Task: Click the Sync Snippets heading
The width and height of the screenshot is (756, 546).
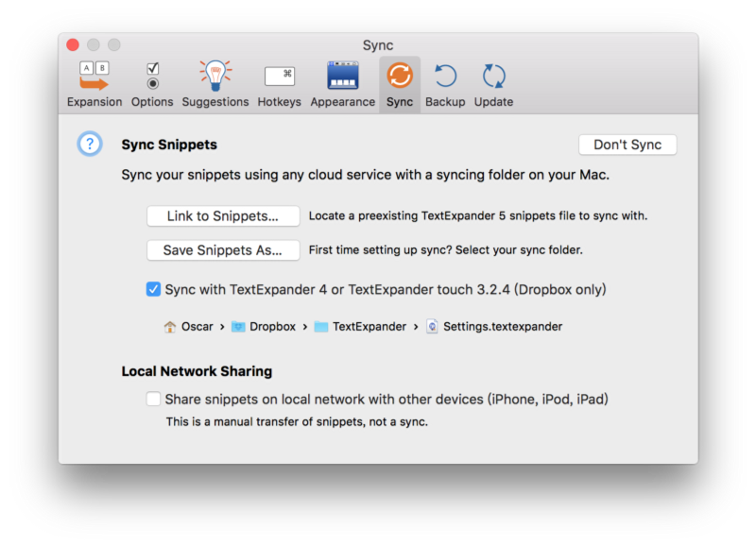Action: click(169, 145)
